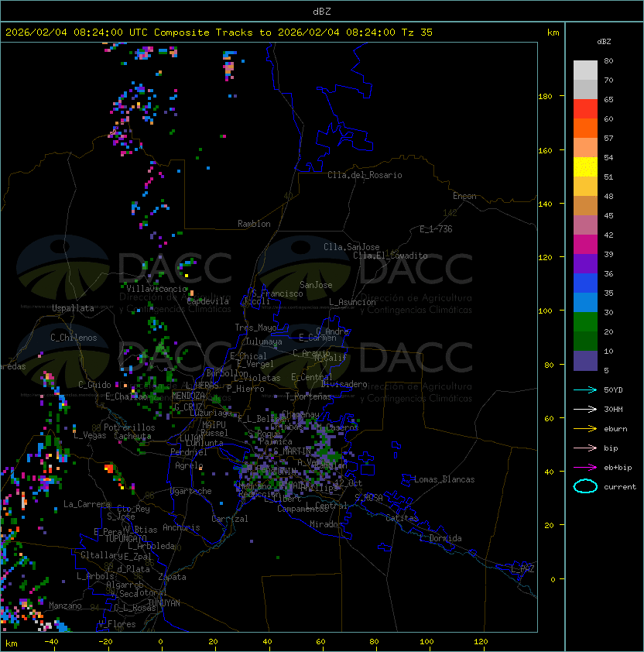Viewport: 644px width, 652px height.
Task: Select the magenta 42-39 dBZ color swatch
Action: click(x=585, y=244)
